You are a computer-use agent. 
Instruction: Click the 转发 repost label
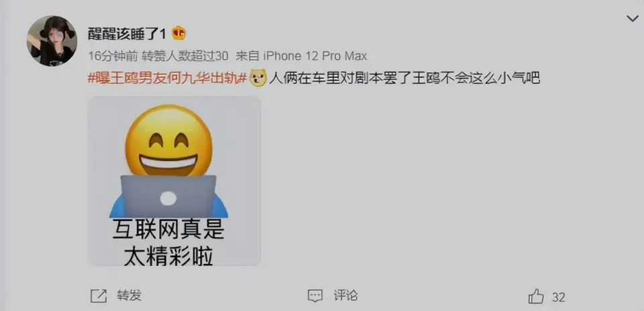click(129, 296)
